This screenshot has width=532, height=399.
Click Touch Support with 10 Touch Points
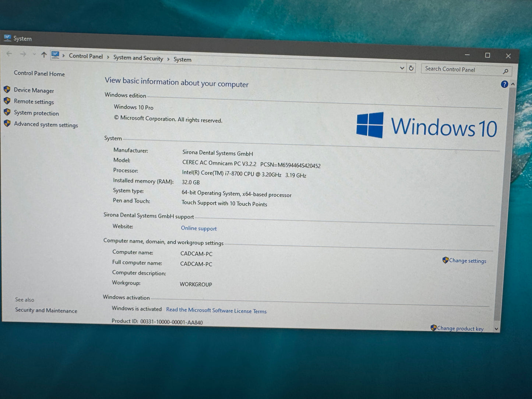point(224,203)
